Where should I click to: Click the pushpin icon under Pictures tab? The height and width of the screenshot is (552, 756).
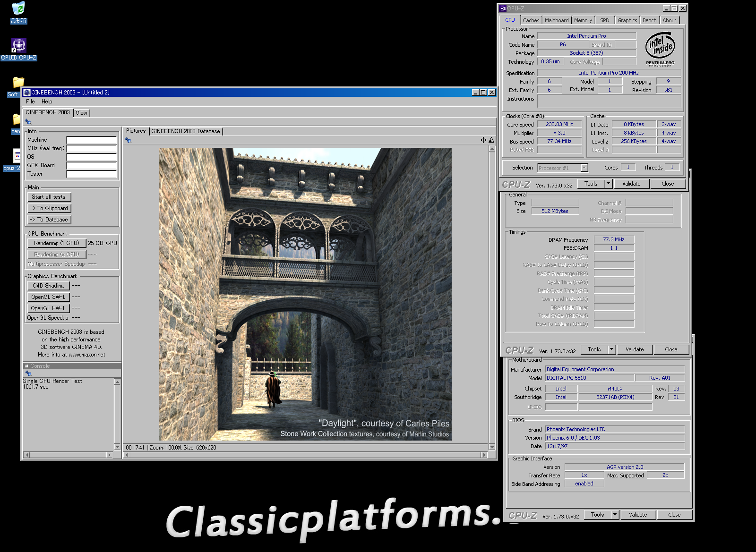[128, 140]
